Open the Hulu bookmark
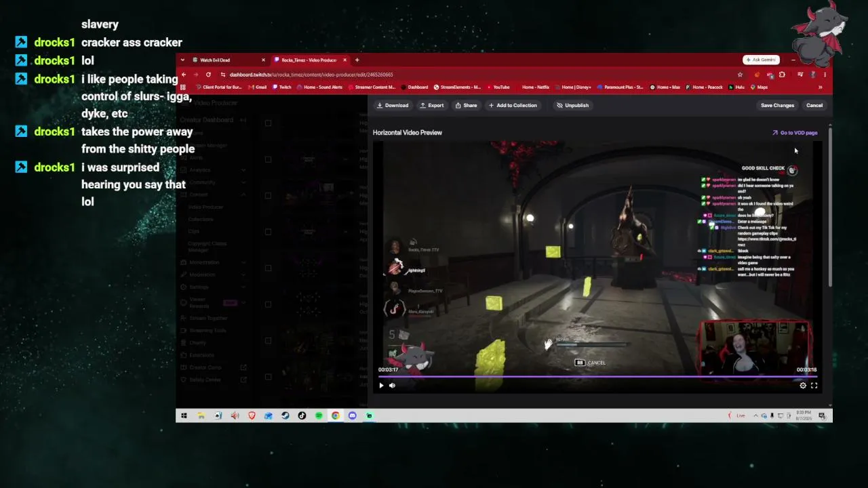Image resolution: width=868 pixels, height=488 pixels. pos(737,87)
